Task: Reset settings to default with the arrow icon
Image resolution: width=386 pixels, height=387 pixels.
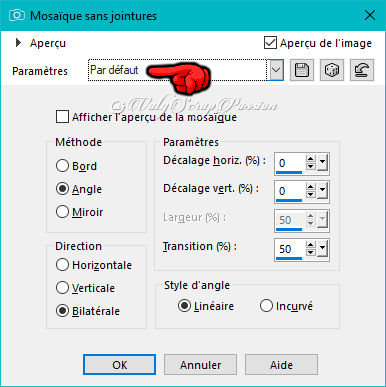Action: 362,70
